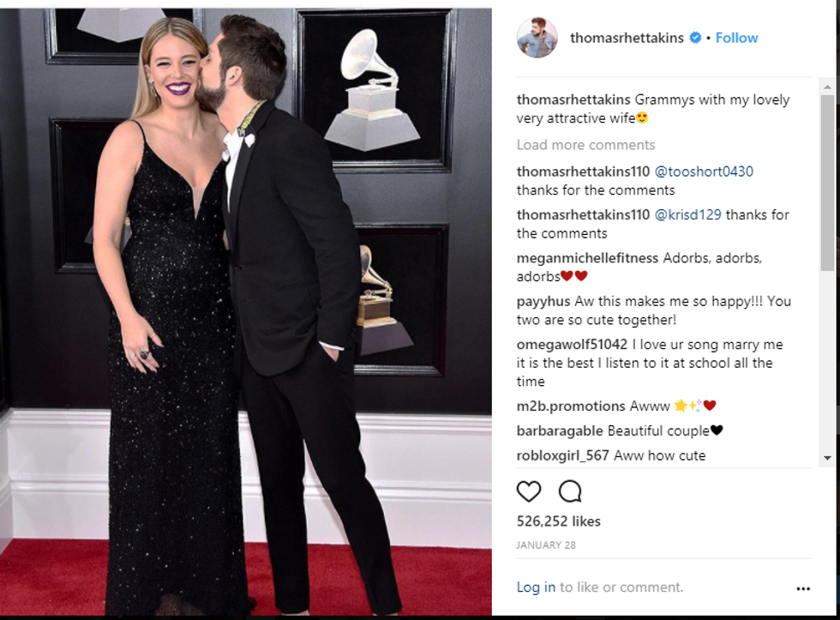
Task: Visit omegawolf51042 profile from comment
Action: (572, 345)
